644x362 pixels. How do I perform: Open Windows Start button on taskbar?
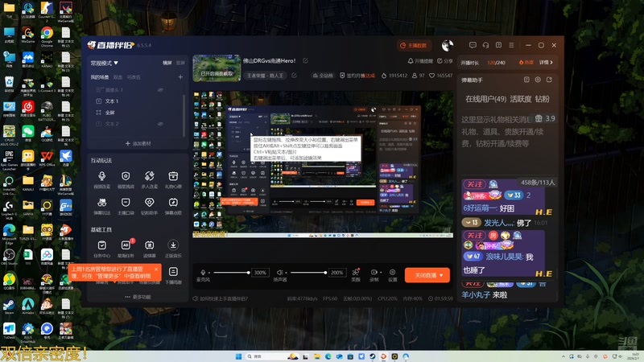tap(238, 356)
